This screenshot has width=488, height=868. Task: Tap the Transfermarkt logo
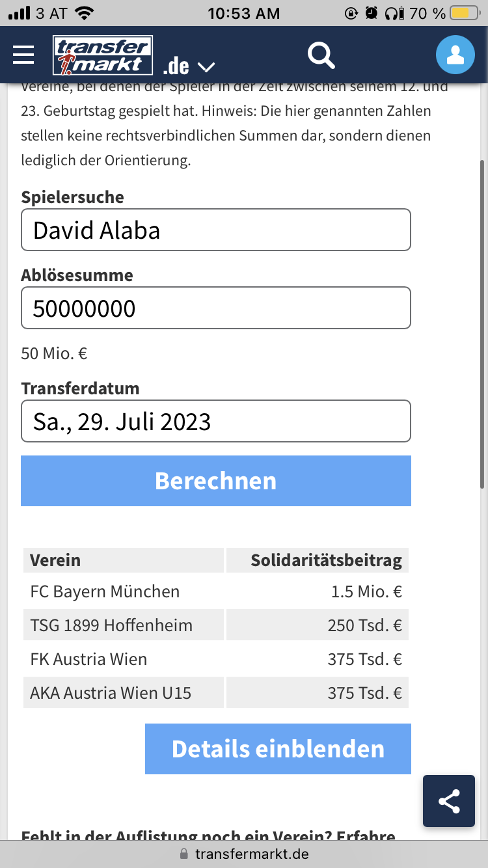(103, 55)
